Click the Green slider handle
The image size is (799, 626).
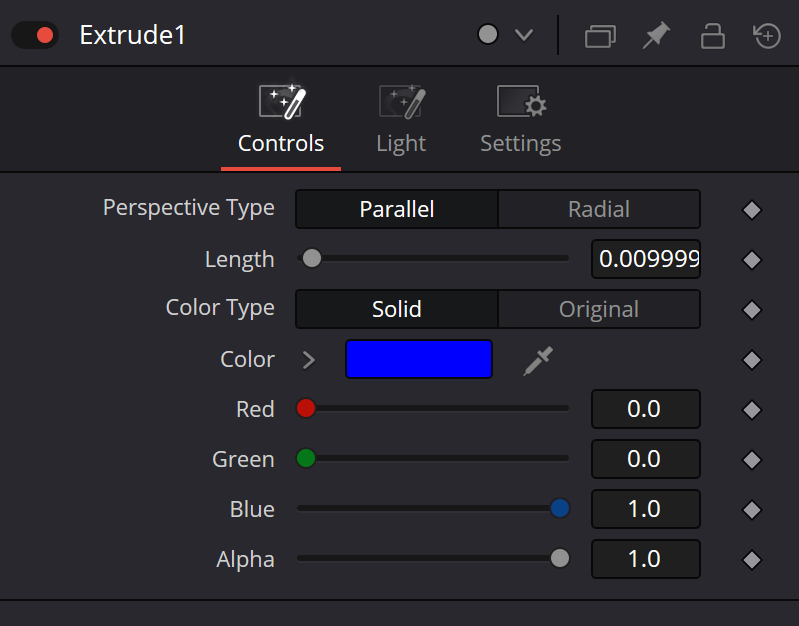click(306, 458)
